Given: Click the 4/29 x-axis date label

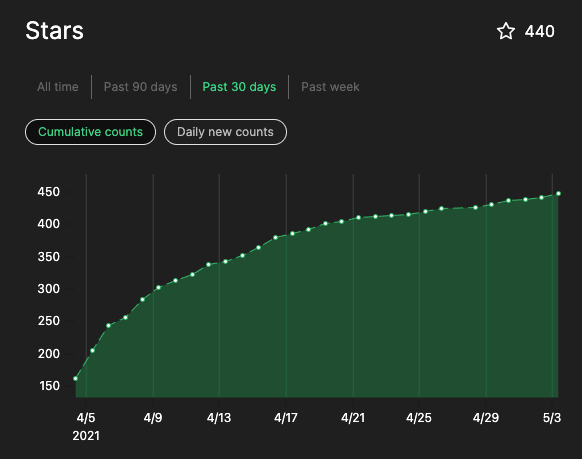Looking at the screenshot, I should [486, 418].
